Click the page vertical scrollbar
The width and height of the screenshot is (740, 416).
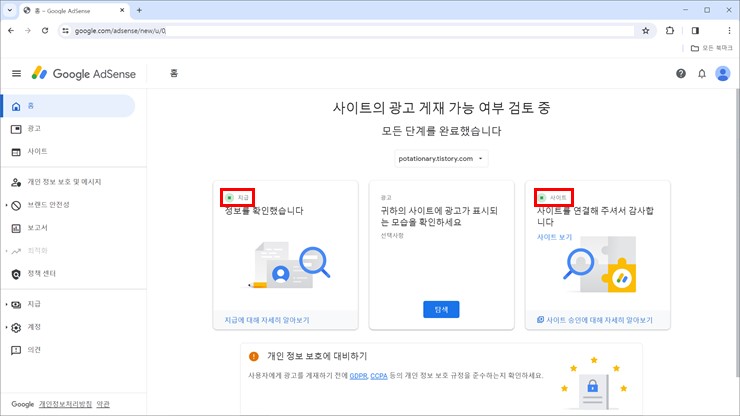point(736,231)
